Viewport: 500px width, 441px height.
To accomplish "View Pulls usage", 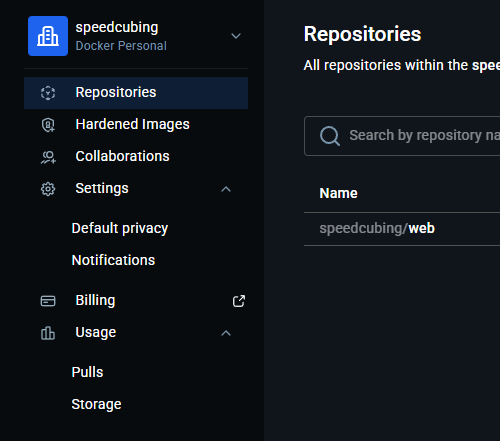I will coord(87,372).
